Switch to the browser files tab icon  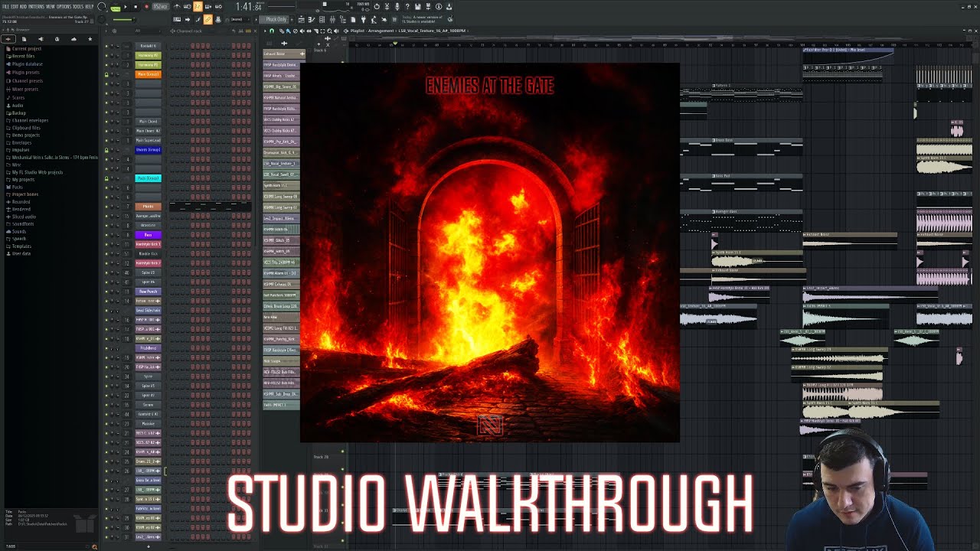pos(24,39)
